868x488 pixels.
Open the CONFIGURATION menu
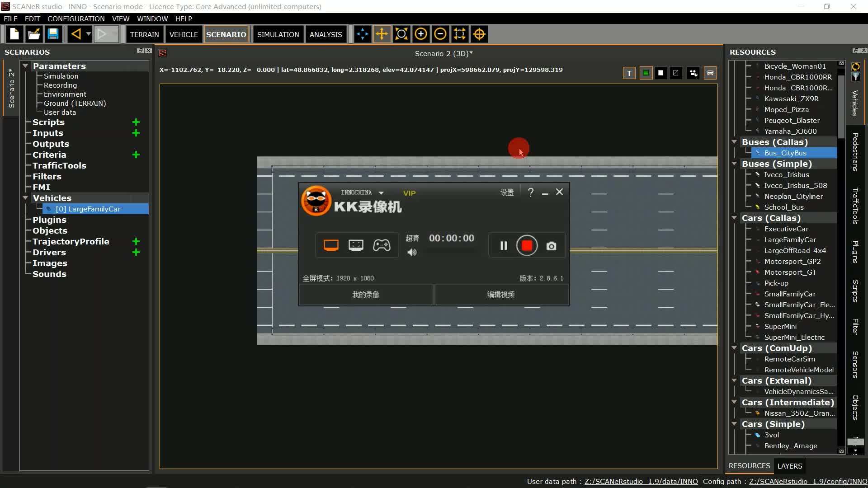pos(76,19)
